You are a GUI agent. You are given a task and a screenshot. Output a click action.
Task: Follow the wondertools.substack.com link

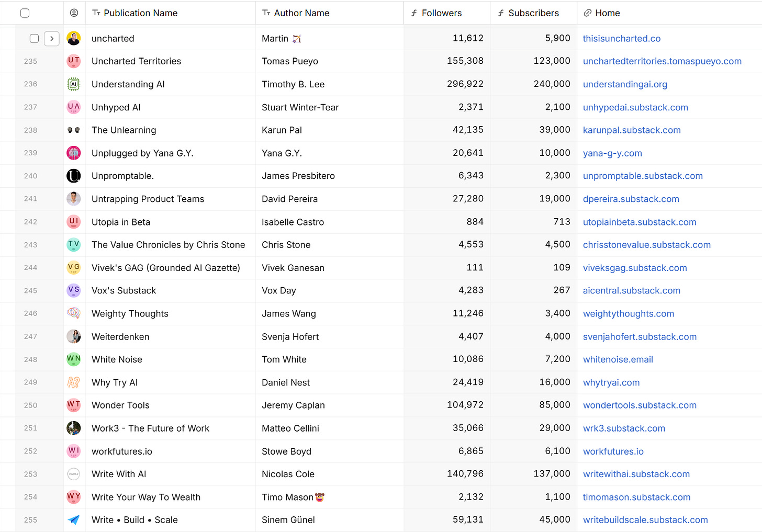[x=640, y=405]
